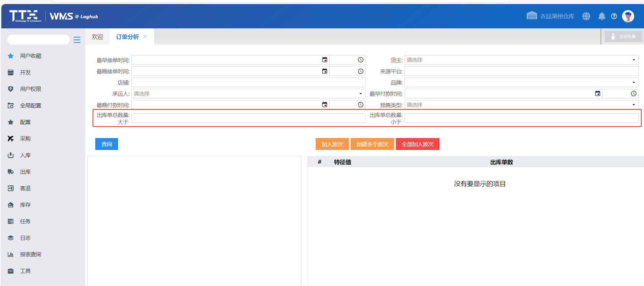644x286 pixels.
Task: Expand the 预售类型 dropdown
Action: click(x=634, y=105)
